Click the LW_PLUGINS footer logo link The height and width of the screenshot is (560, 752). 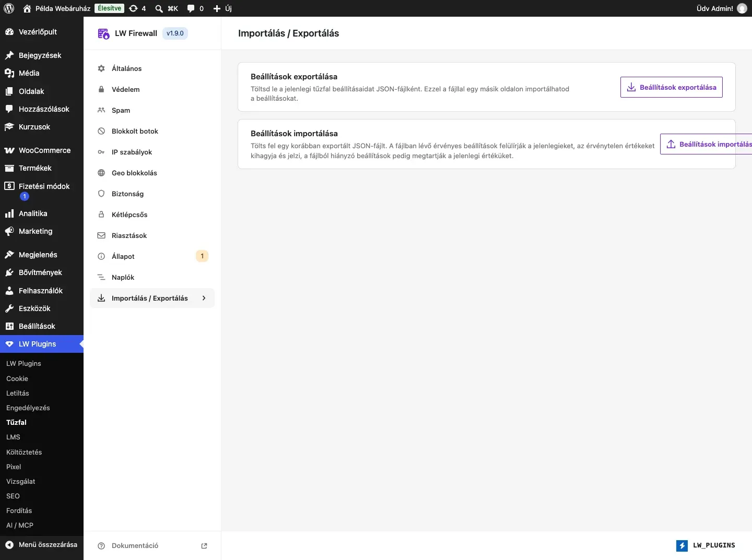click(706, 545)
